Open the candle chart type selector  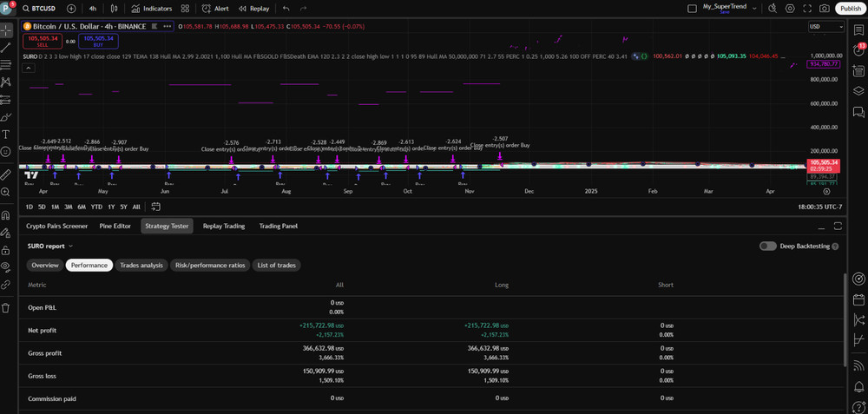[x=115, y=9]
